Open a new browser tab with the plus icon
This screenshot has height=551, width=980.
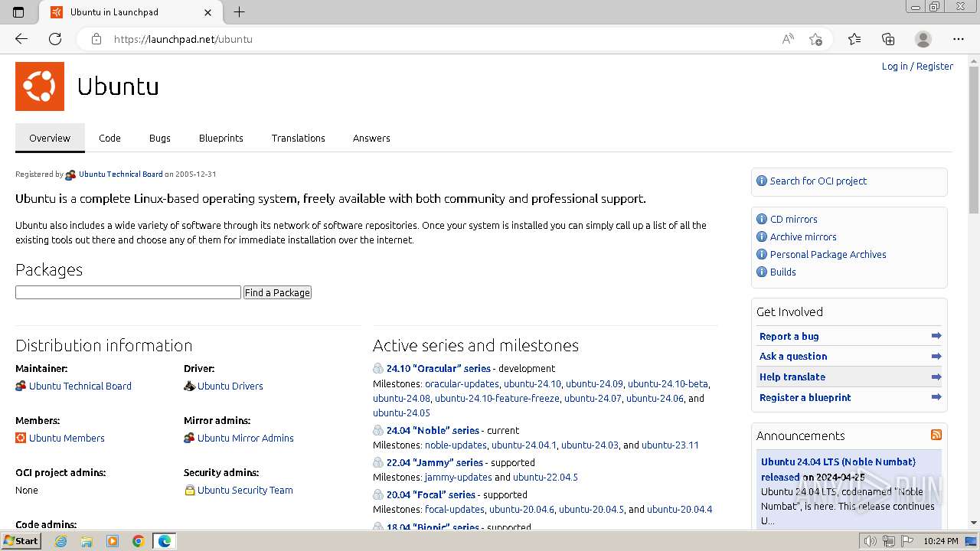[240, 12]
